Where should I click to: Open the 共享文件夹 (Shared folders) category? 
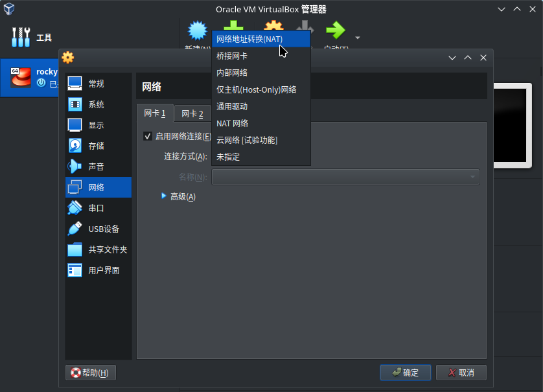pos(98,249)
